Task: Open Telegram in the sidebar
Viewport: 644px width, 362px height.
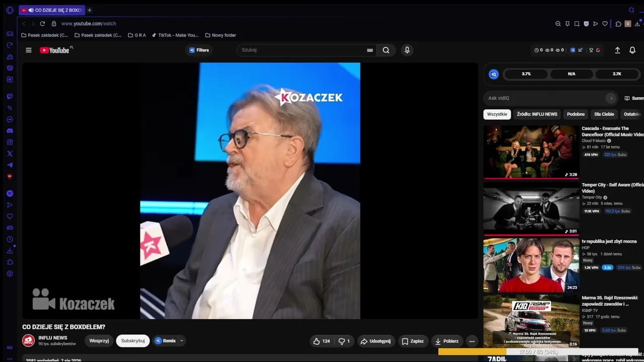Action: coord(10,165)
